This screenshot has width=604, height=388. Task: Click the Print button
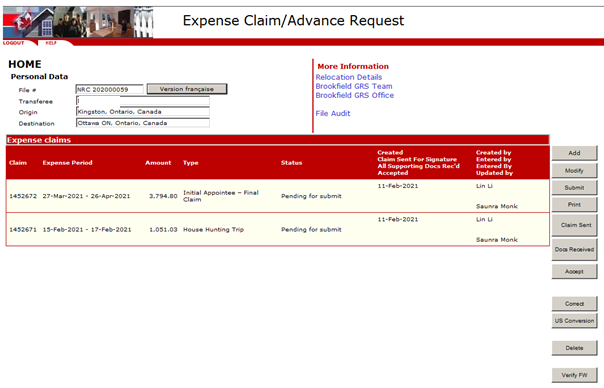574,205
